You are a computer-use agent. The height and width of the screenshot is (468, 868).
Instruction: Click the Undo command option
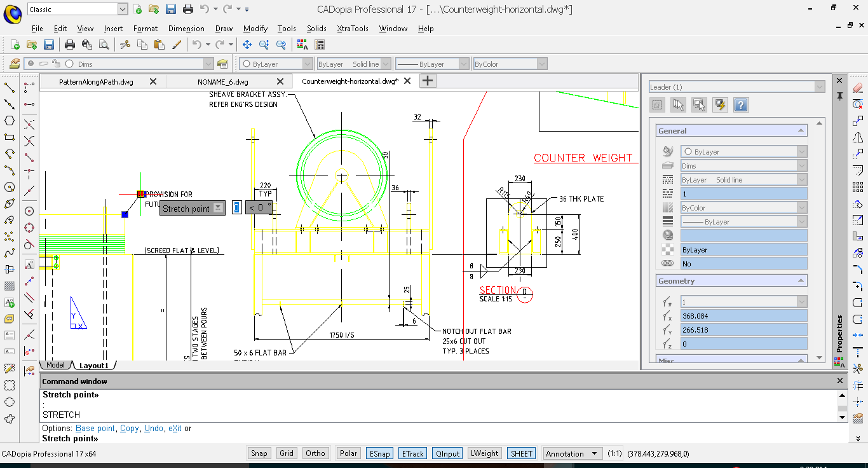(153, 429)
